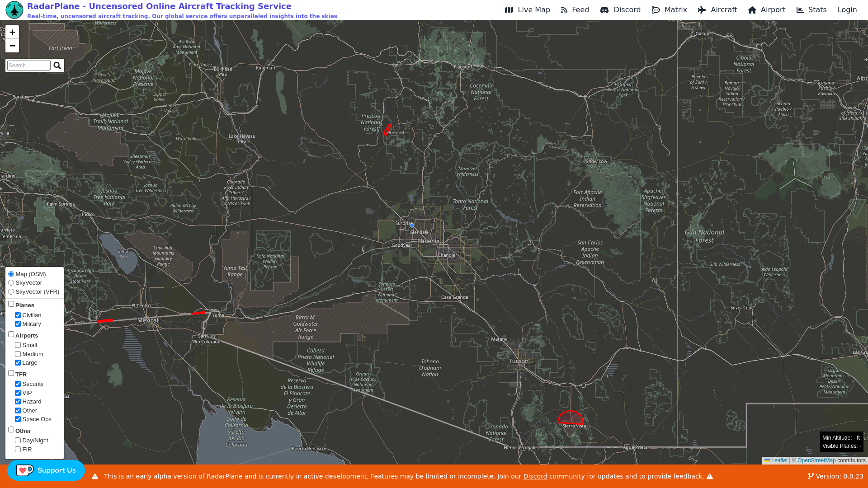
Task: Enable Medium airports checkbox
Action: [x=18, y=354]
